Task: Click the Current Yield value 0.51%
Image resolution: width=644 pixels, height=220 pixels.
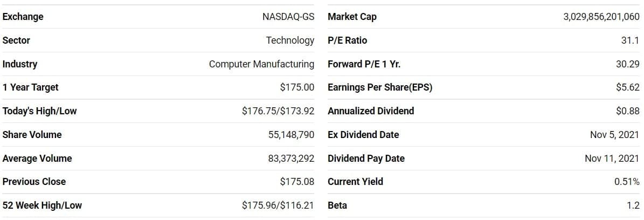Action: 627,182
